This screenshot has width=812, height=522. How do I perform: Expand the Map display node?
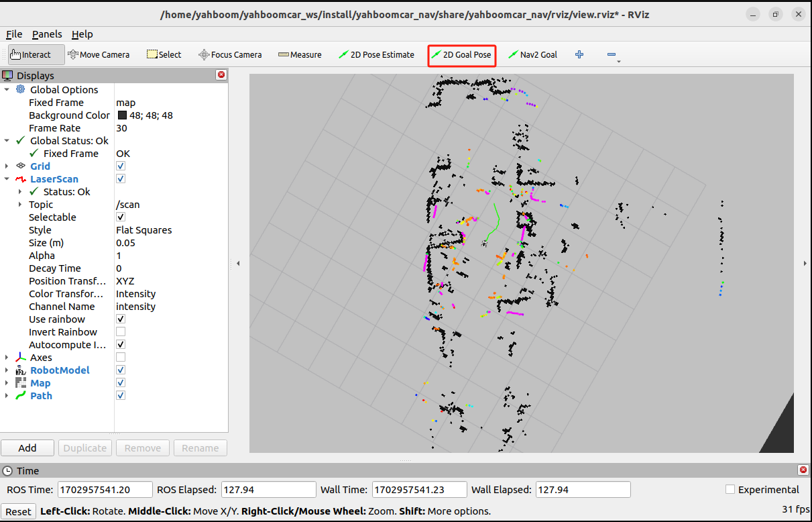(7, 383)
